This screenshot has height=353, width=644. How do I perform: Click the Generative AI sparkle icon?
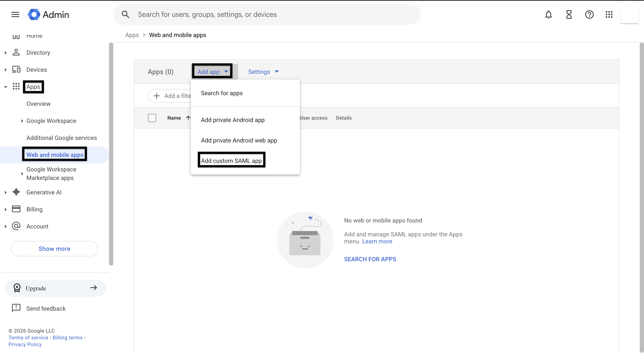[16, 192]
